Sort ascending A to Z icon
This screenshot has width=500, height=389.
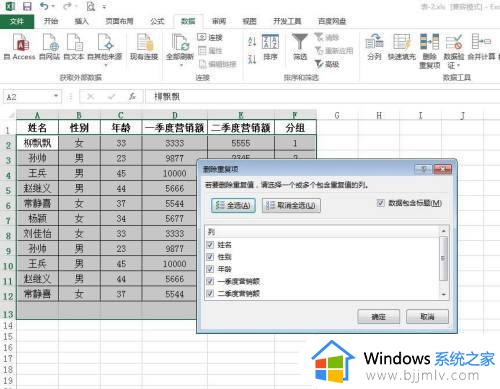(x=252, y=42)
